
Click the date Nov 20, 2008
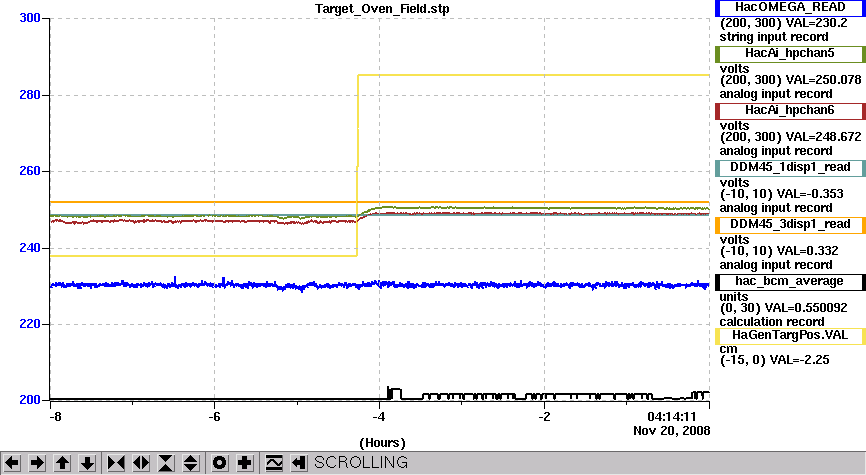tap(672, 431)
